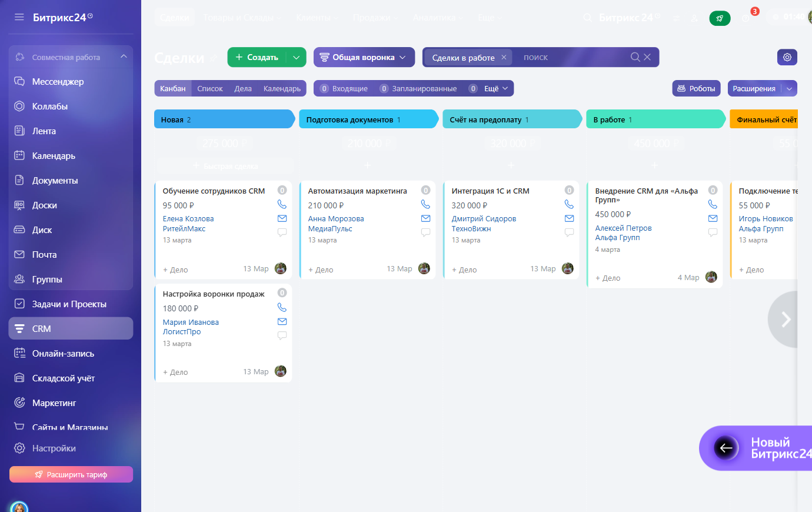Click phone icon on Настройка воронки продаж card
This screenshot has height=512, width=812.
point(282,307)
